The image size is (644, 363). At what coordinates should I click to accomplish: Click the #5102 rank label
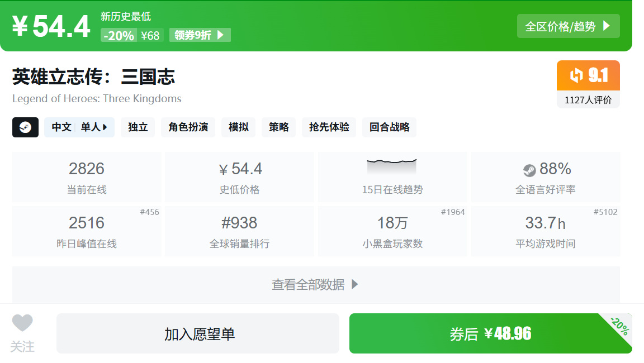[605, 212]
